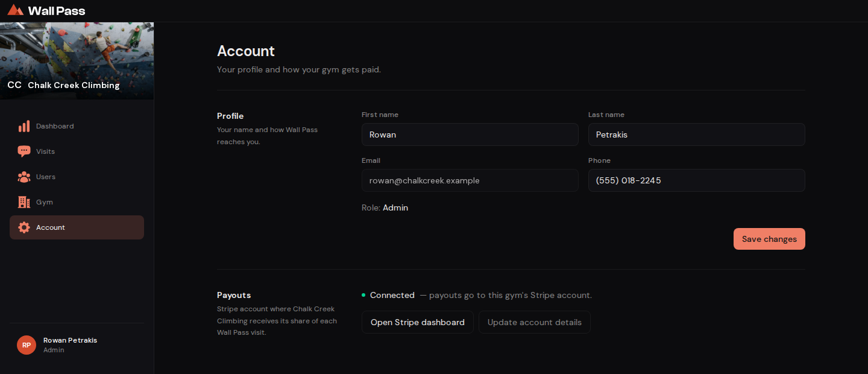Open the Gym page label
This screenshot has height=374, width=868.
[x=45, y=202]
